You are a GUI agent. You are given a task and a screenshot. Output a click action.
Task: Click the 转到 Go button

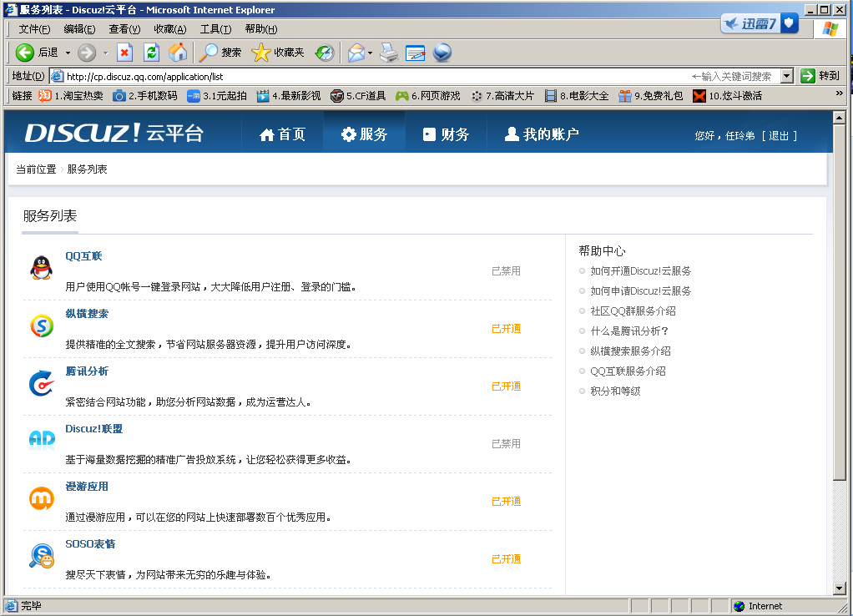pyautogui.click(x=820, y=76)
